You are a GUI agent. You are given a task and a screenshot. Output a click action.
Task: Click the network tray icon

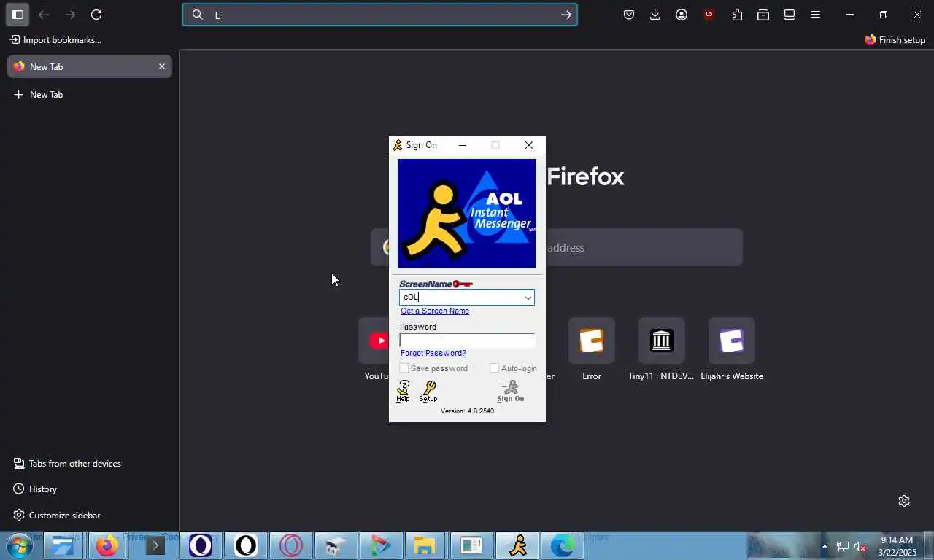843,546
